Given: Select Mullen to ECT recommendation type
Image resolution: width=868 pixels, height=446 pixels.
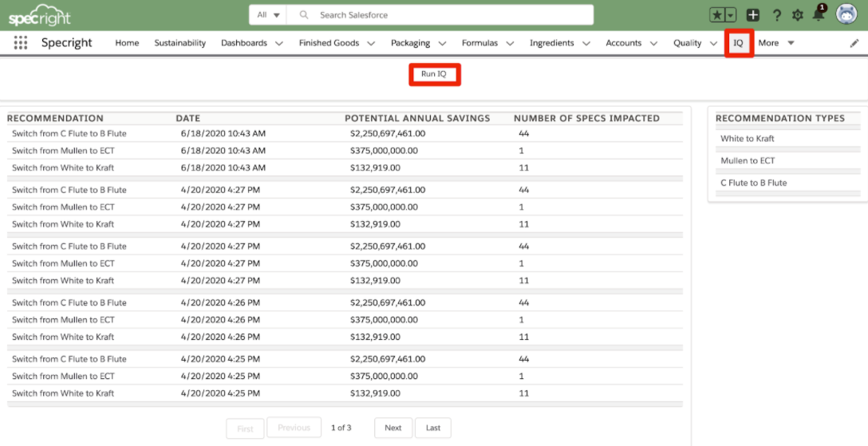Looking at the screenshot, I should (748, 160).
